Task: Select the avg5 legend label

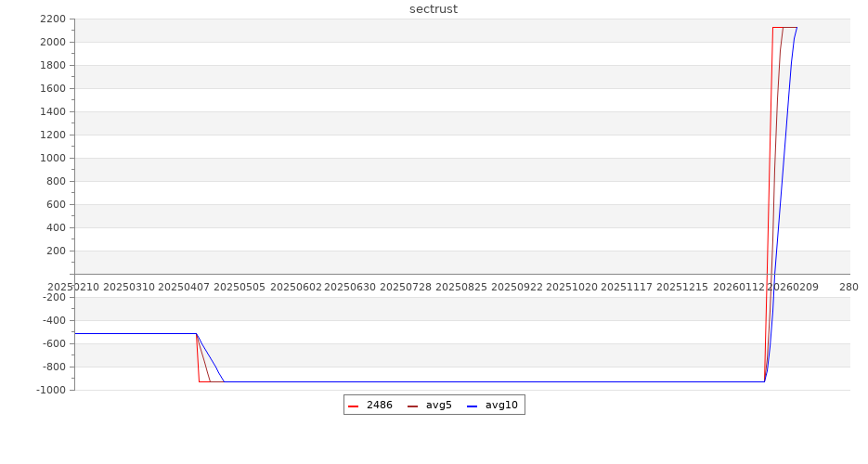Action: tap(438, 406)
